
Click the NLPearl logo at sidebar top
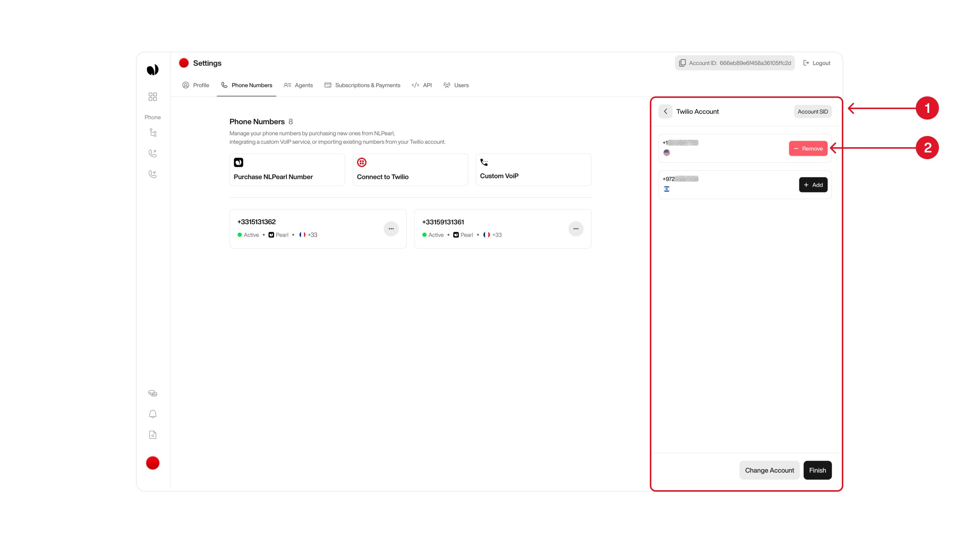(x=152, y=69)
